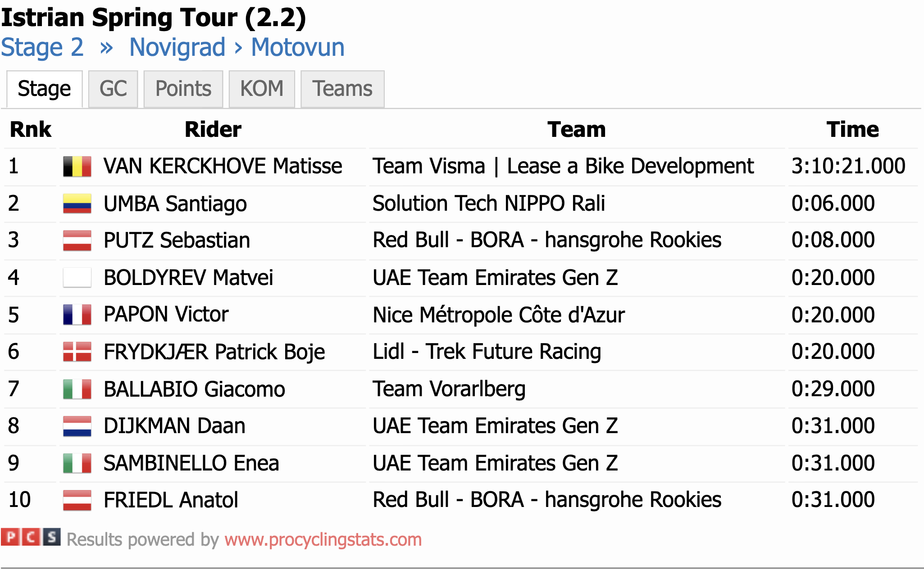Viewport: 924px width, 570px height.
Task: Click the Time column header
Action: (852, 130)
